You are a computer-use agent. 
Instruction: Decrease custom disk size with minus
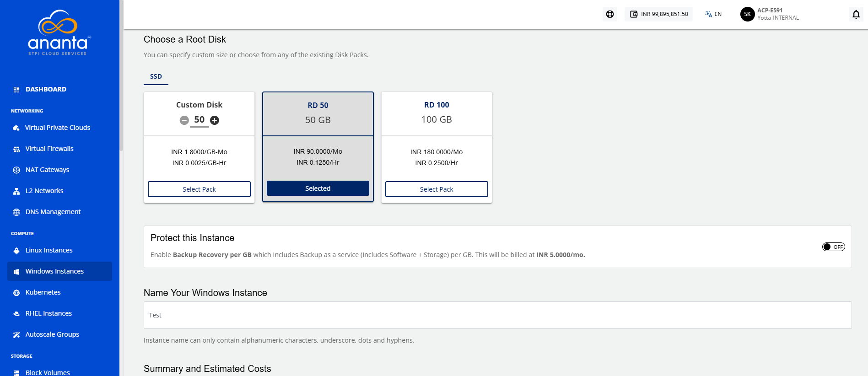point(184,120)
